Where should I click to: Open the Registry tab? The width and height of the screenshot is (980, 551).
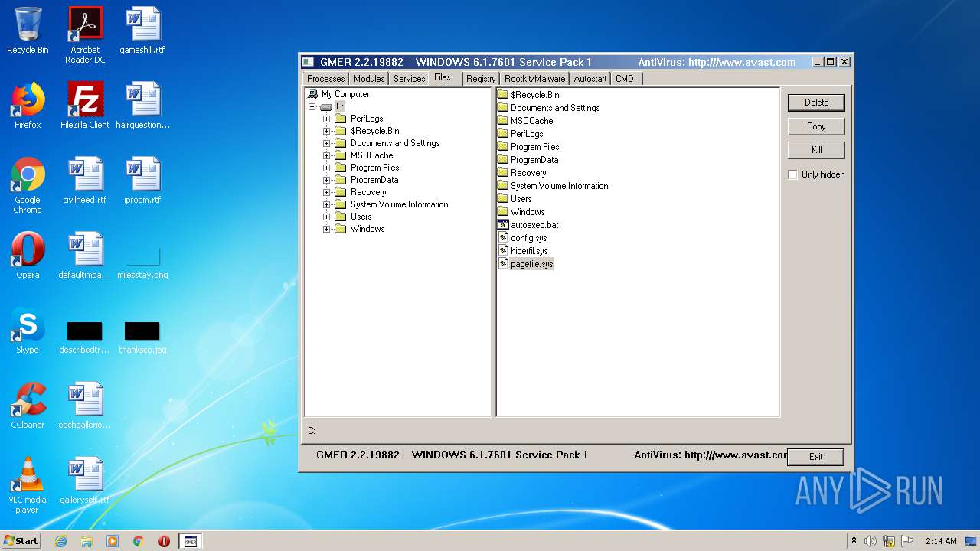481,79
